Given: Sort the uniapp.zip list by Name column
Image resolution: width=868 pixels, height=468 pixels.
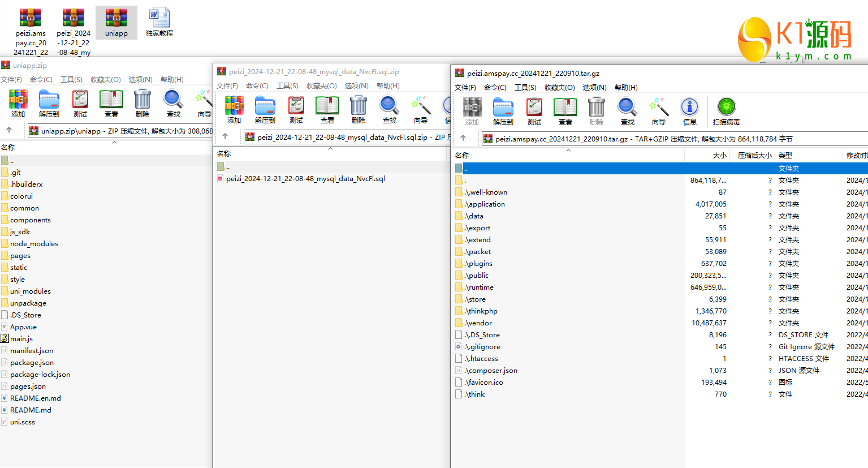Looking at the screenshot, I should coord(8,147).
